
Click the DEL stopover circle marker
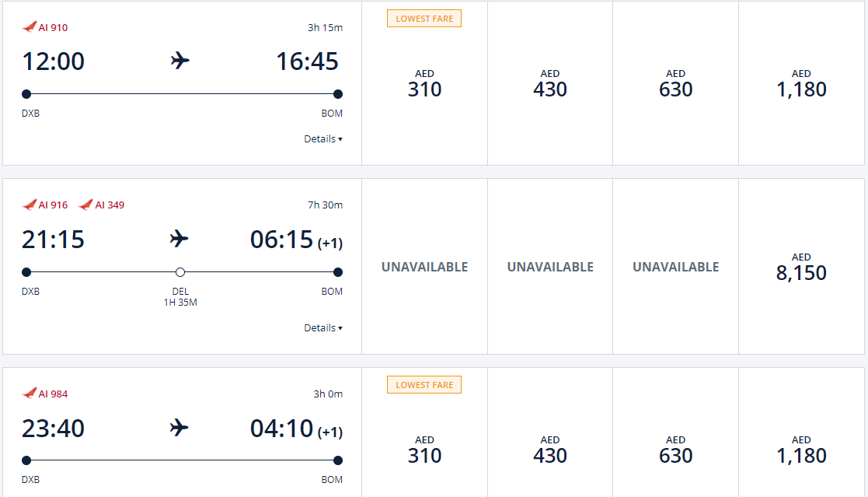180,272
